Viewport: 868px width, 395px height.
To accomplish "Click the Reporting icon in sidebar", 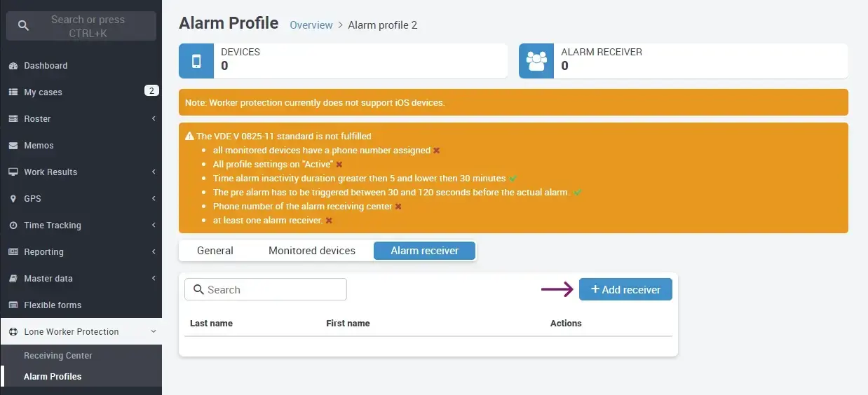I will click(x=13, y=252).
